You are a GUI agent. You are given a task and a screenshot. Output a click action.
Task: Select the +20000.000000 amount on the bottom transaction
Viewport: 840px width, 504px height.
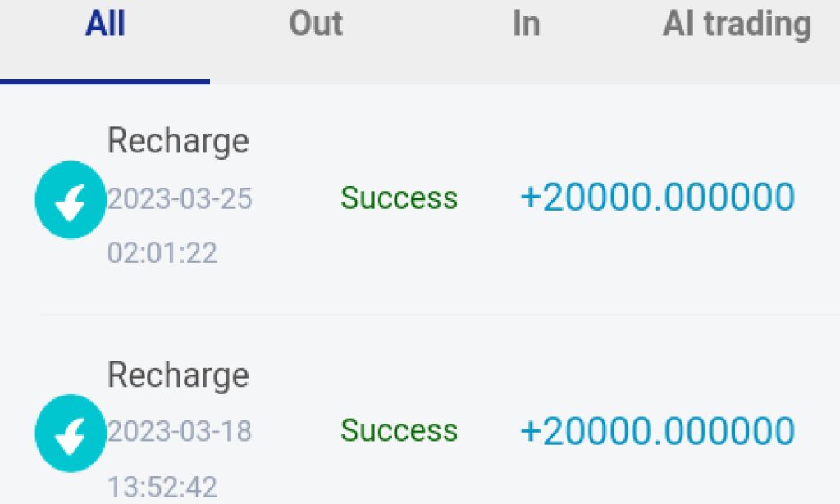657,429
